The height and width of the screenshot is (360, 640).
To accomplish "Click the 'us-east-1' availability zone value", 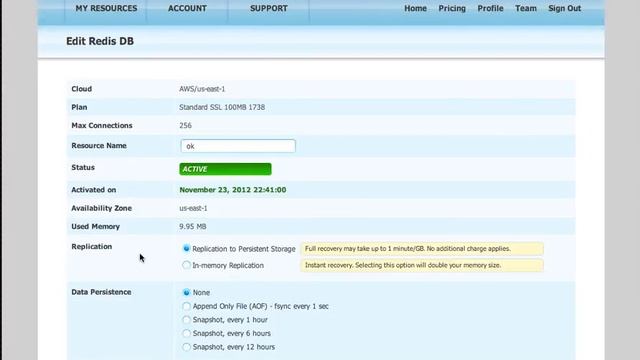I will click(193, 208).
